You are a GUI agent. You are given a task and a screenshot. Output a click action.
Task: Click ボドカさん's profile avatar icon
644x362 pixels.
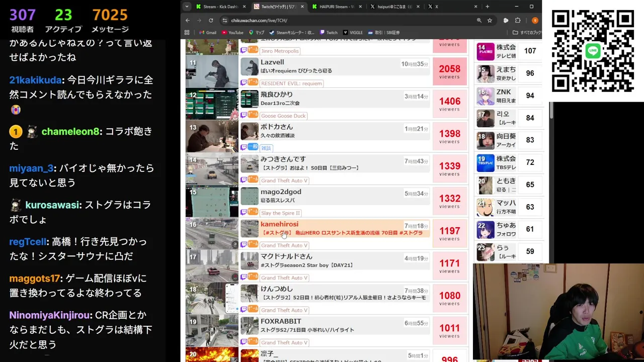[x=249, y=132]
